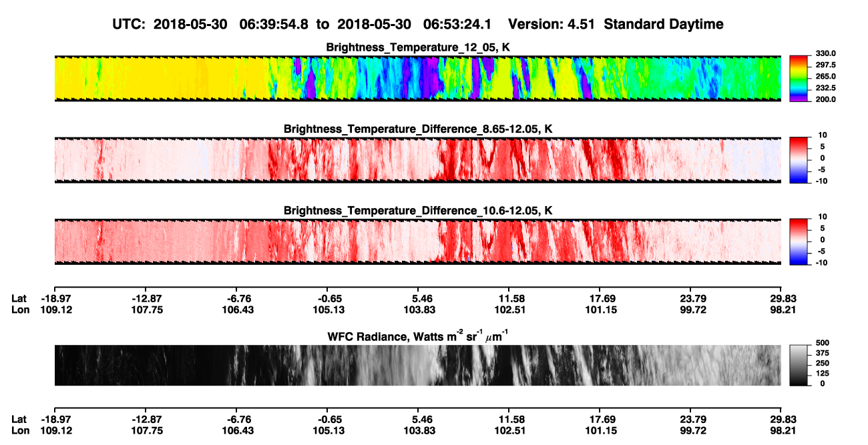Screen dimensions: 868x445
Task: Click the Brightness_Temperature_12_05 image strip
Action: coord(417,78)
